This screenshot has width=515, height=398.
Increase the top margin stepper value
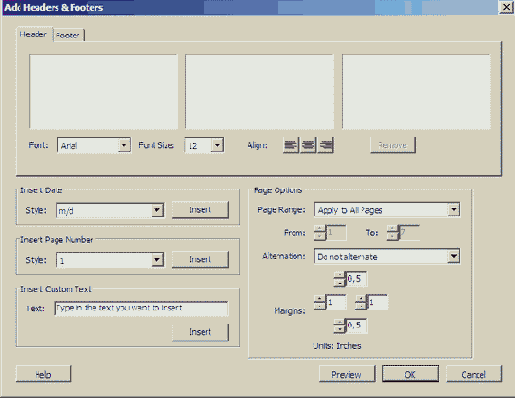340,275
